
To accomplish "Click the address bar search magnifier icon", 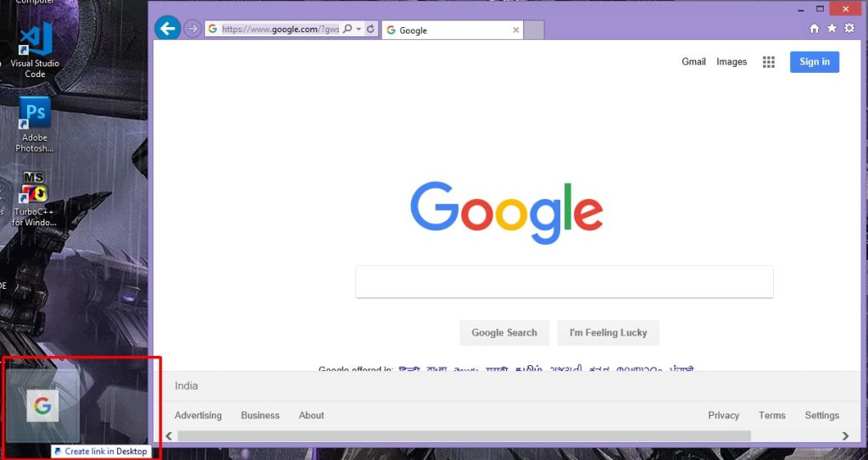I will [x=348, y=29].
